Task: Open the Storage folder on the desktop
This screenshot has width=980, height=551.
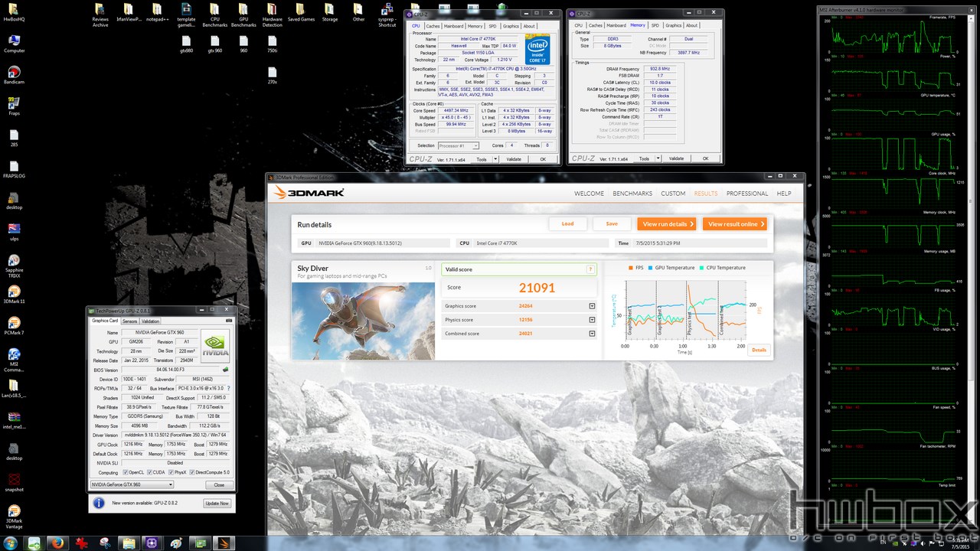Action: coord(330,12)
